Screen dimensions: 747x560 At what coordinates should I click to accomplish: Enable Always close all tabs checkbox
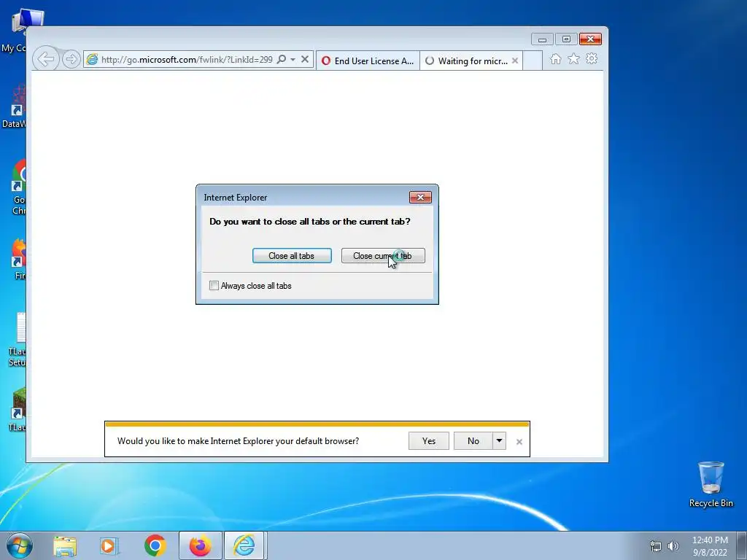click(214, 286)
